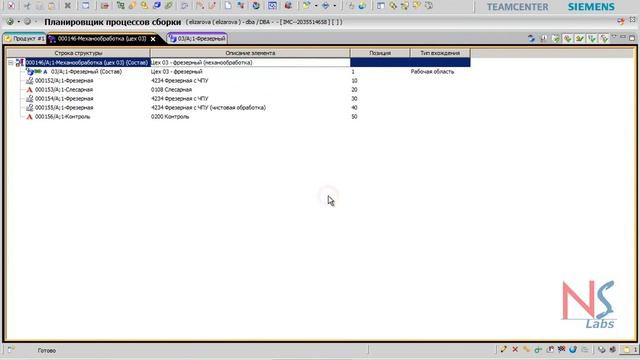
Task: Click position value 40 of row 000155
Action: [x=354, y=108]
